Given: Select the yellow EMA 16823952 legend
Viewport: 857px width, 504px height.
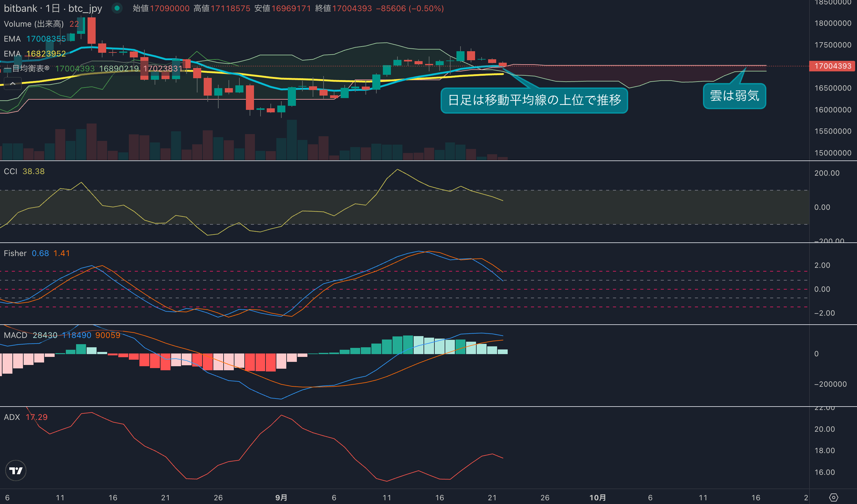Looking at the screenshot, I should (x=12, y=54).
